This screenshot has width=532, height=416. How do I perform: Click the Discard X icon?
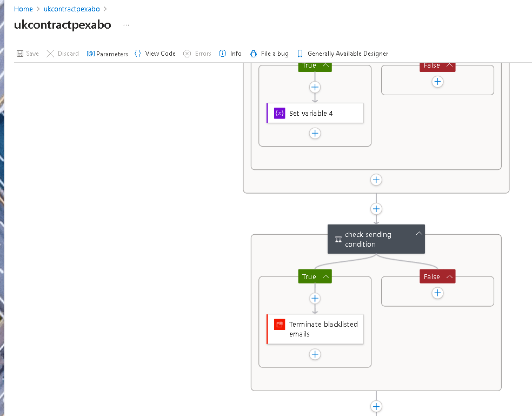click(50, 54)
